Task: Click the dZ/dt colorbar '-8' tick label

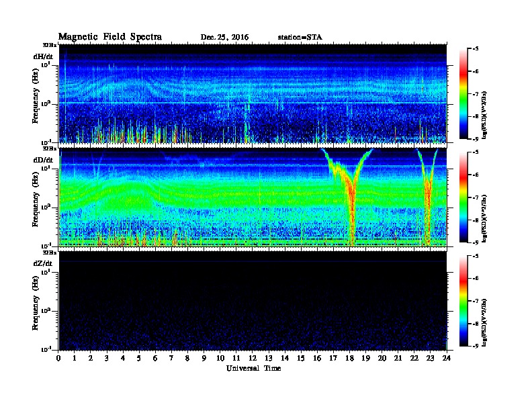Action: (x=475, y=324)
